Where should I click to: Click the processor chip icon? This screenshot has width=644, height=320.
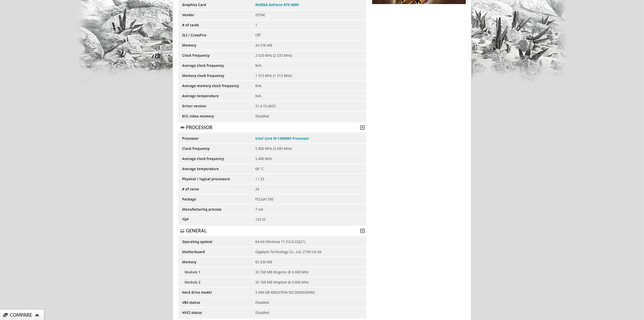[x=182, y=128]
